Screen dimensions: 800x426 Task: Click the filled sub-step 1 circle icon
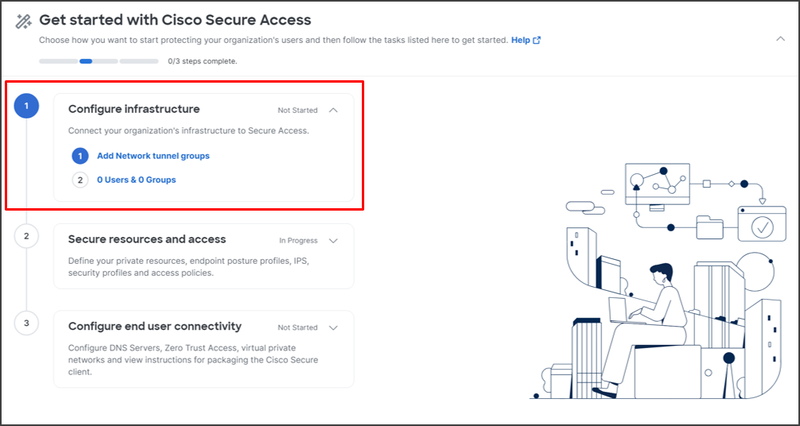click(80, 156)
